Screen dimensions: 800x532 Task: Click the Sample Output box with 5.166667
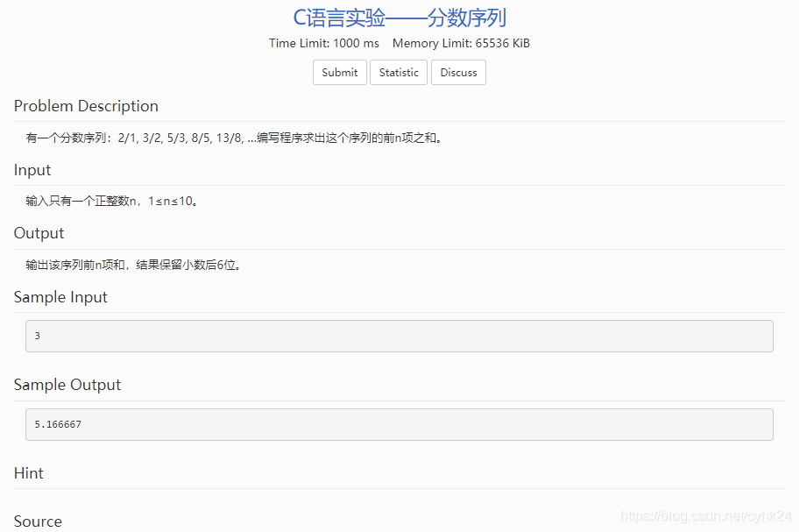coord(400,424)
